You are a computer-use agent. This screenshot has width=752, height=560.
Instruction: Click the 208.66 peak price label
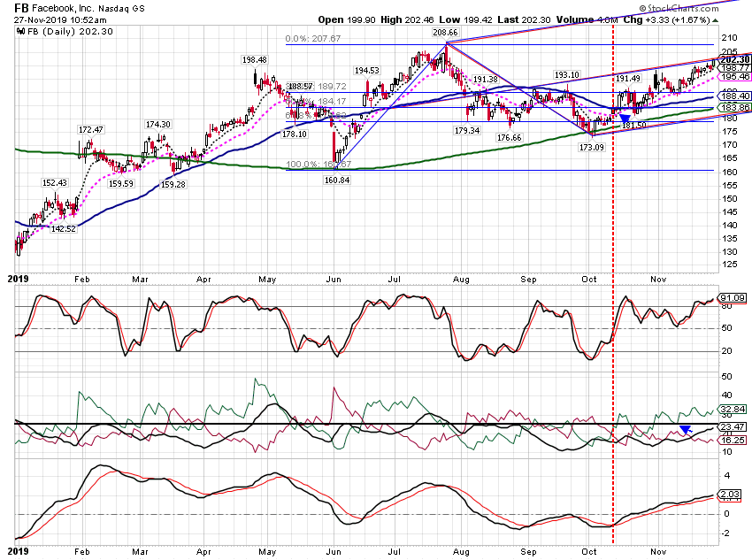(445, 33)
